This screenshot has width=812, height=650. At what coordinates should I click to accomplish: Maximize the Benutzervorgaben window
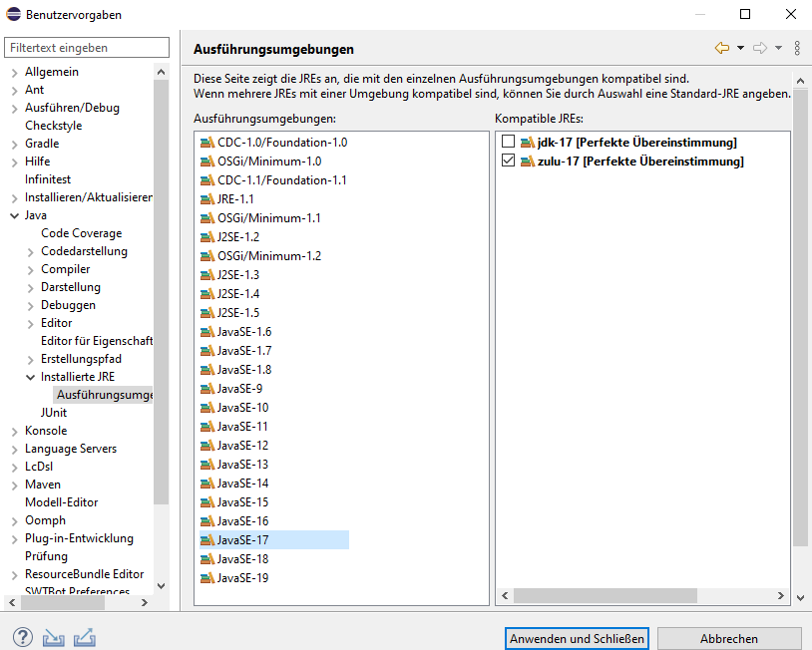pyautogui.click(x=745, y=14)
